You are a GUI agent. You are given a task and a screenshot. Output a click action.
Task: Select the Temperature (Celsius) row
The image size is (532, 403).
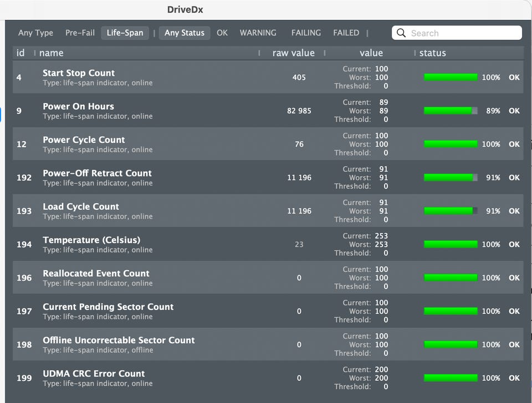click(268, 244)
